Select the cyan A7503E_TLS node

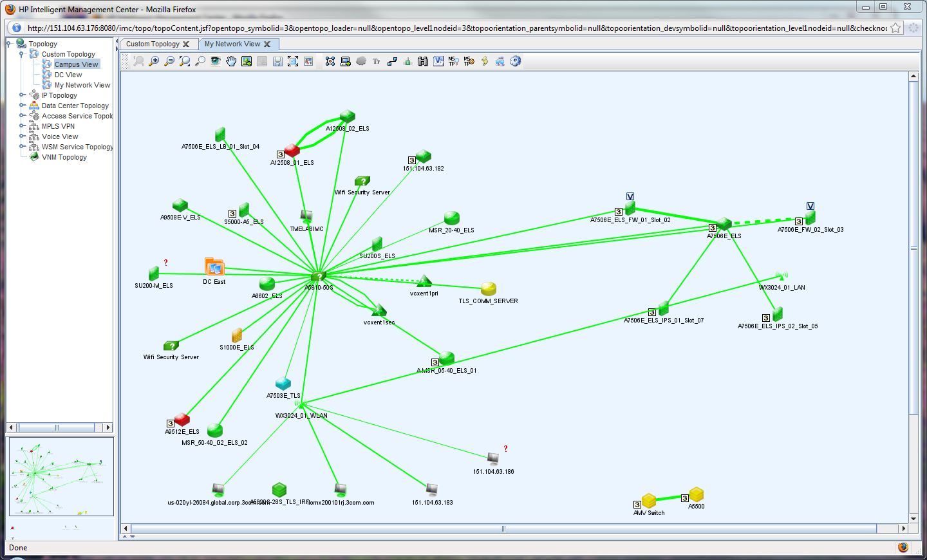click(x=283, y=384)
